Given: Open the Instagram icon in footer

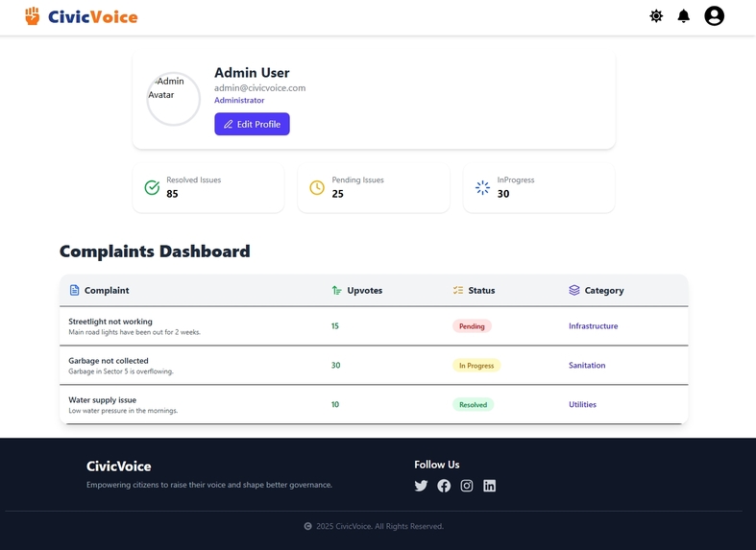Looking at the screenshot, I should tap(467, 486).
